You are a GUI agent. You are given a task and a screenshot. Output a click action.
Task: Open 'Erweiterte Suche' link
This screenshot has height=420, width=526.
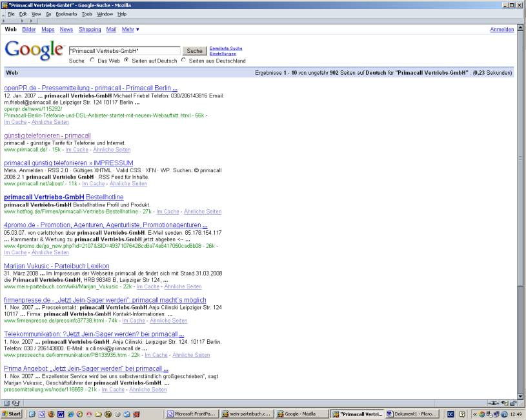(x=226, y=48)
